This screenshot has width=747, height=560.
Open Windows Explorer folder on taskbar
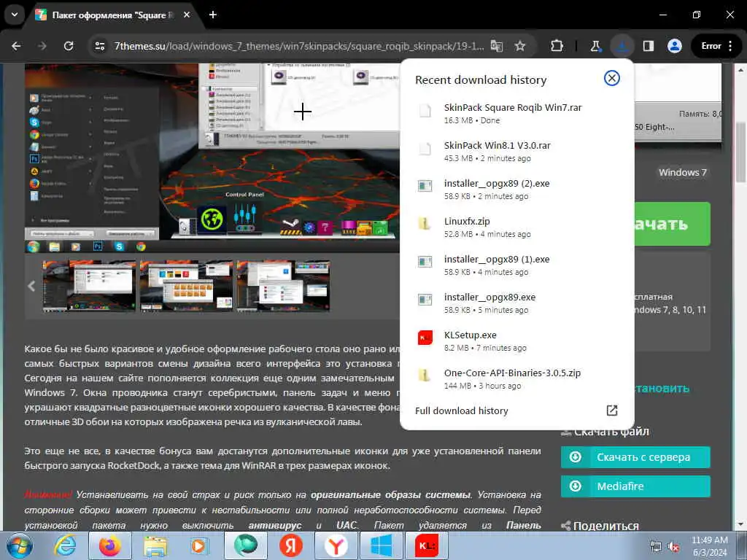point(155,545)
